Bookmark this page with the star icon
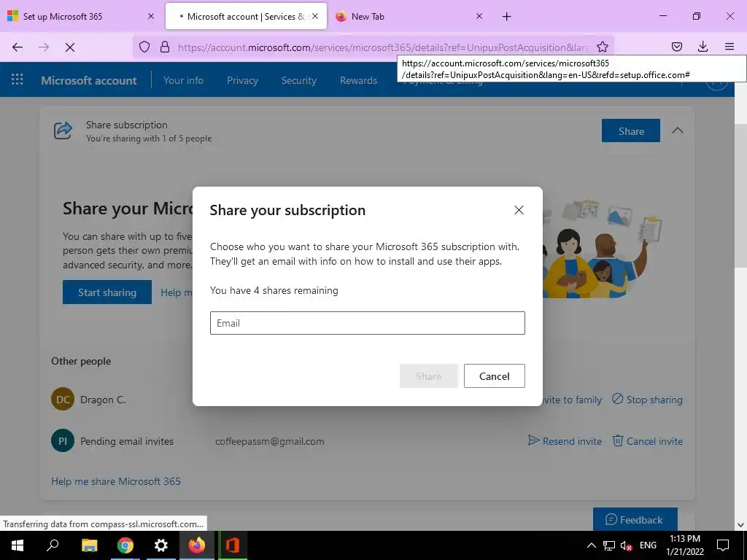This screenshot has width=747, height=560. (602, 47)
